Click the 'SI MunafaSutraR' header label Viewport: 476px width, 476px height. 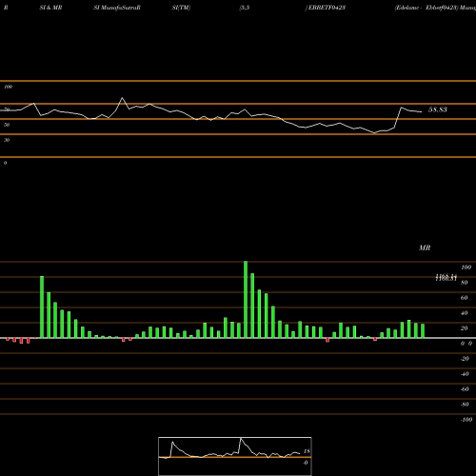(117, 8)
